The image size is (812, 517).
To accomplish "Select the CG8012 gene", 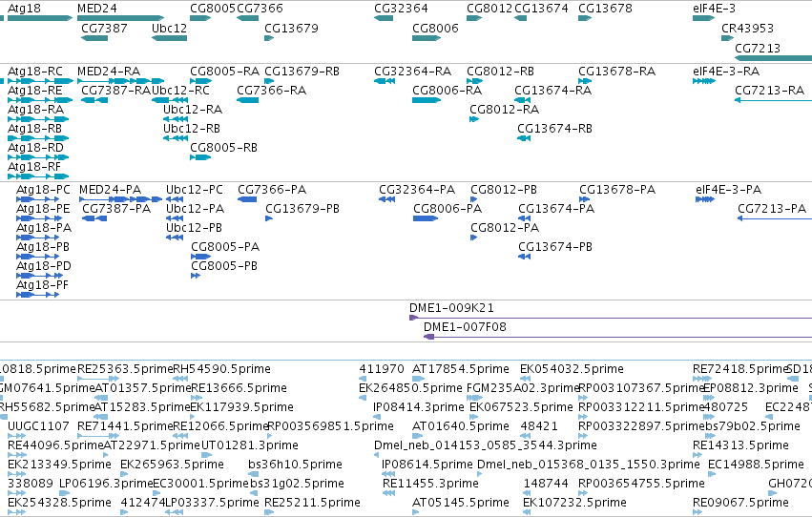I will click(x=474, y=18).
